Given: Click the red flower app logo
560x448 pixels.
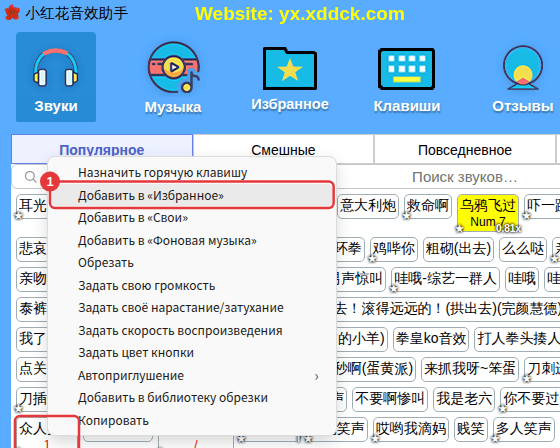Looking at the screenshot, I should coord(12,13).
